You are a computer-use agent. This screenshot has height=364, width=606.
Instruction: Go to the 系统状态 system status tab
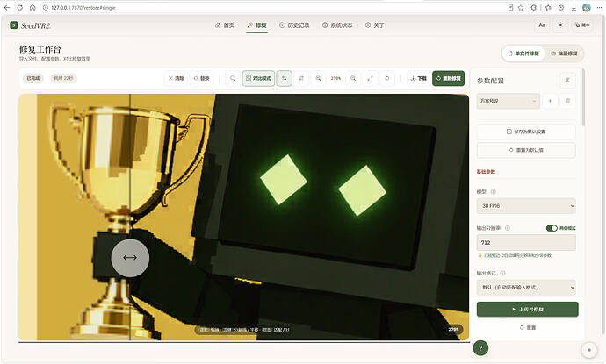pos(337,25)
